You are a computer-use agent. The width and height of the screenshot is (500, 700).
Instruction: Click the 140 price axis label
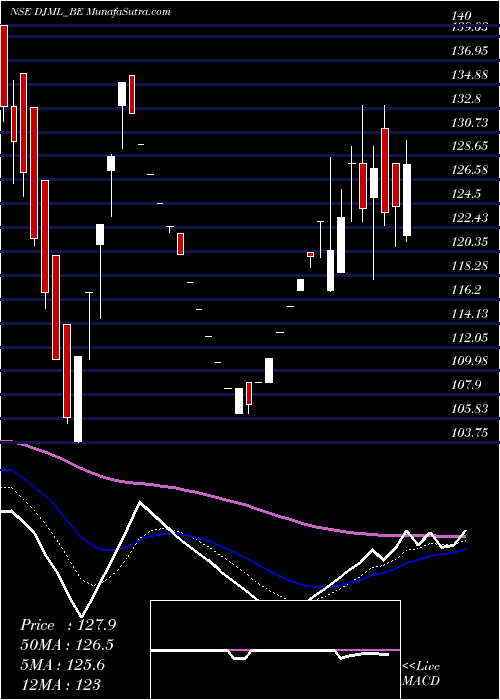coord(462,17)
